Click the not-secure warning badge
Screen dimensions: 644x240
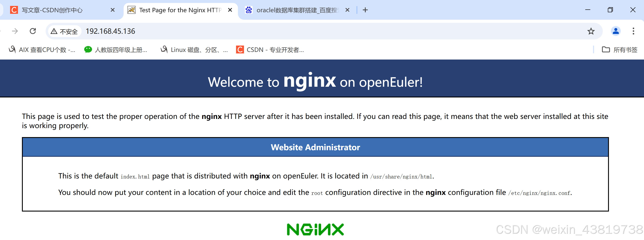(x=64, y=31)
